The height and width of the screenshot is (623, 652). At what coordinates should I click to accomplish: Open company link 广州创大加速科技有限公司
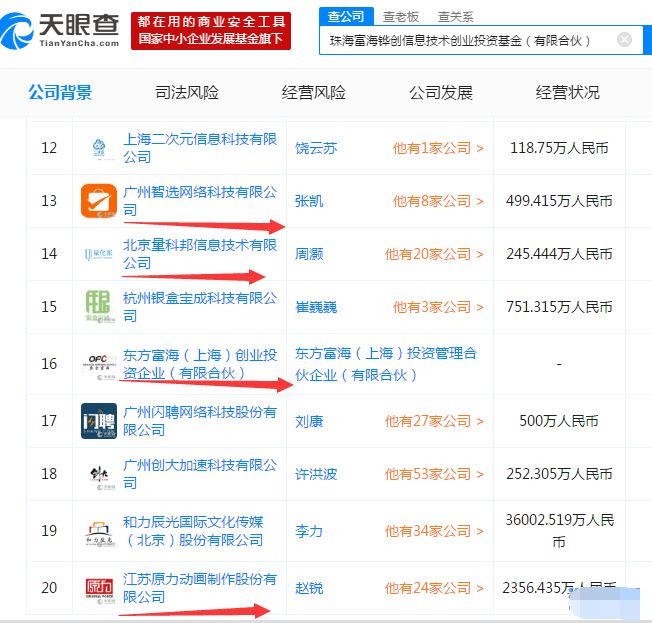200,474
